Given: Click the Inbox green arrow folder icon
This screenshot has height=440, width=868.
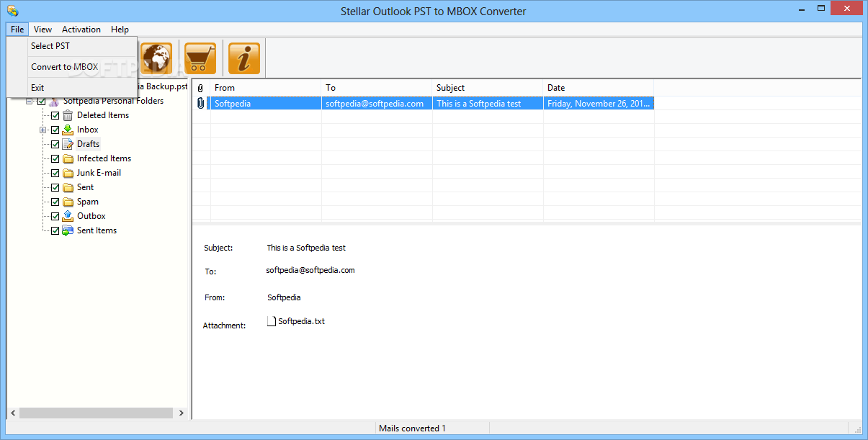Looking at the screenshot, I should click(x=68, y=130).
